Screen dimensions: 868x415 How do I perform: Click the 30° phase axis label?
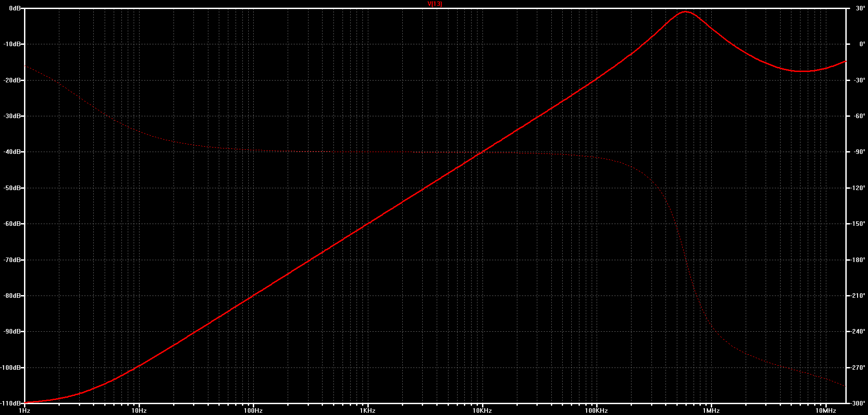(x=860, y=8)
